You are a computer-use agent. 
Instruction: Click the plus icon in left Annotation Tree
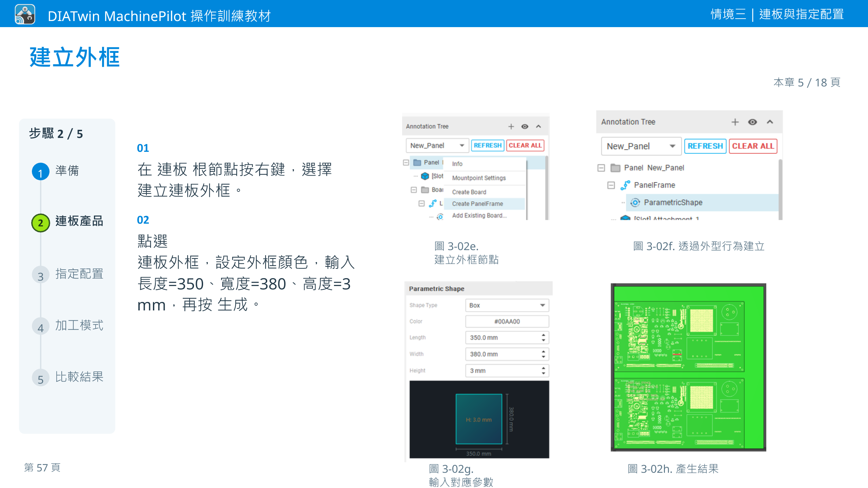click(x=511, y=127)
